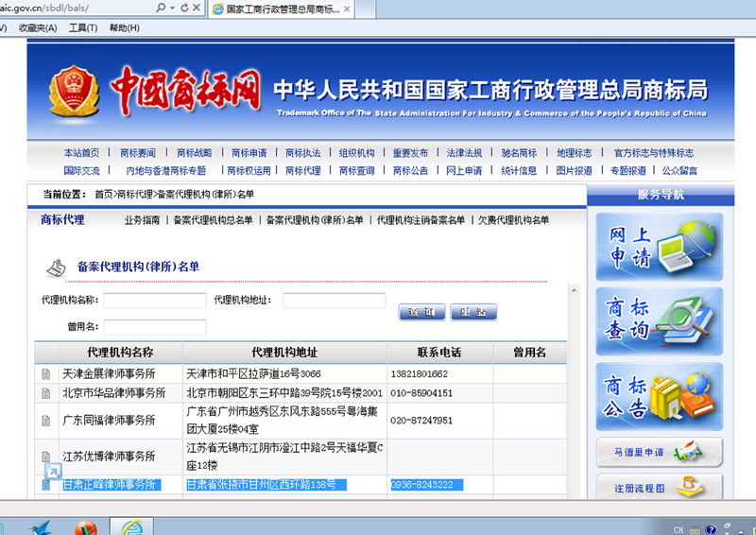Open the 商标查询 sidebar banner with magnifier

(x=659, y=321)
